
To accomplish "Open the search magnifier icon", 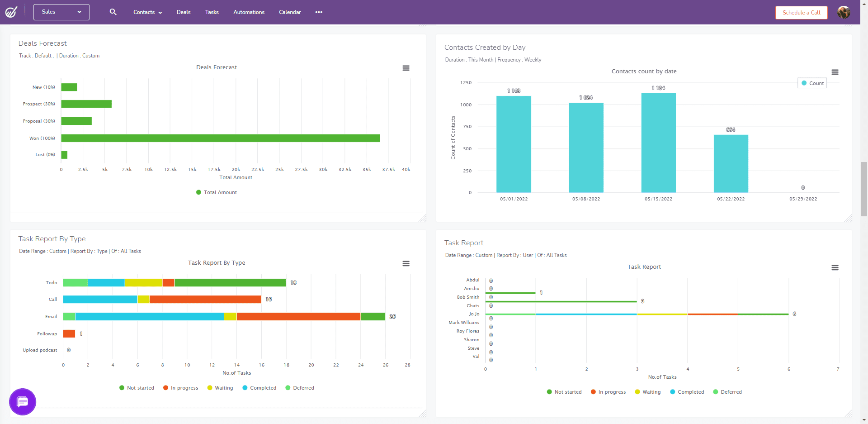I will click(113, 12).
